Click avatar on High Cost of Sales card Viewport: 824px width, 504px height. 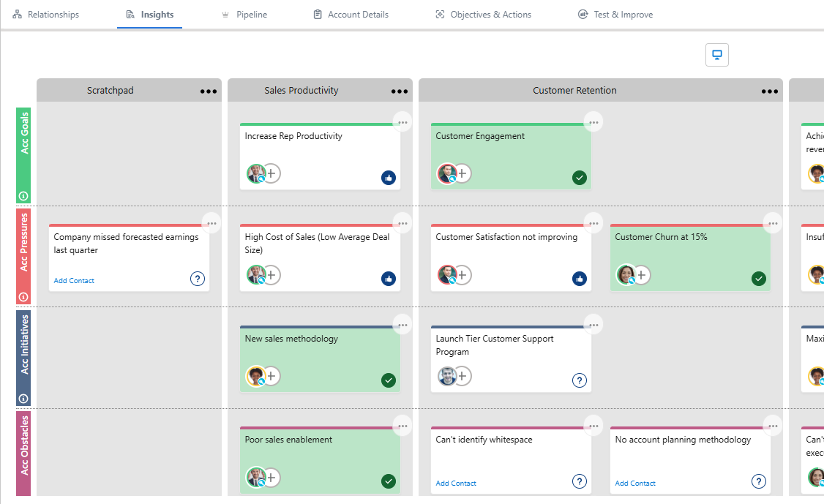pyautogui.click(x=255, y=274)
